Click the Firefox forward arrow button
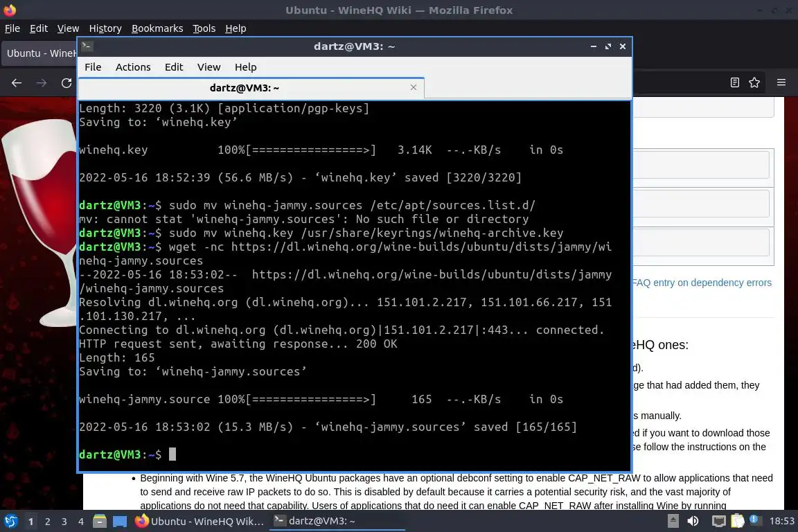Viewport: 798px width, 532px height. coord(42,82)
